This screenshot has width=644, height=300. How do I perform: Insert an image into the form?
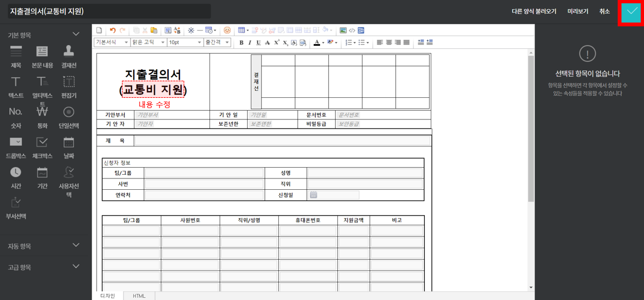343,30
